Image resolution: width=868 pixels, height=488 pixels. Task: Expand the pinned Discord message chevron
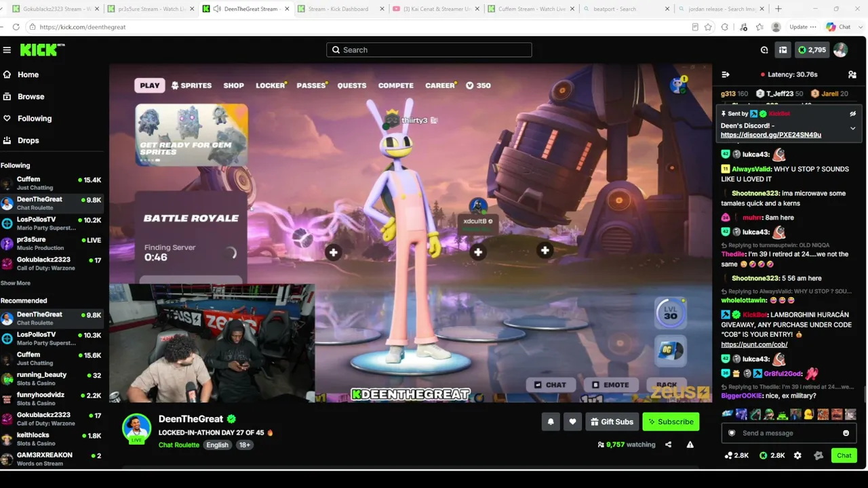[852, 128]
